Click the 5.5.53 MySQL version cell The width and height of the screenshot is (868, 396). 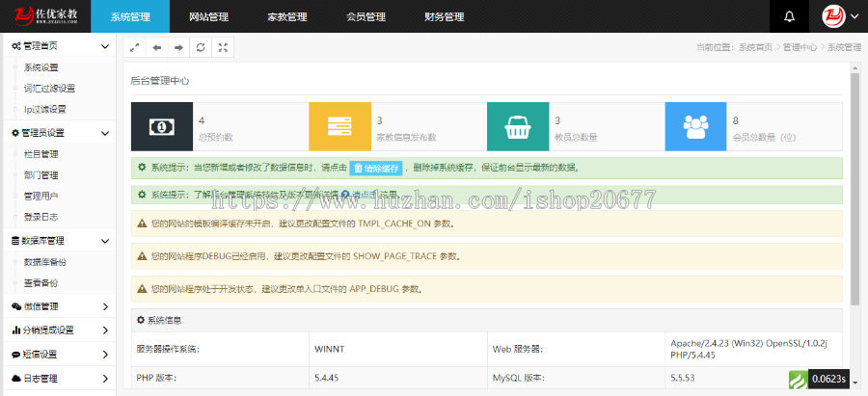(x=754, y=379)
